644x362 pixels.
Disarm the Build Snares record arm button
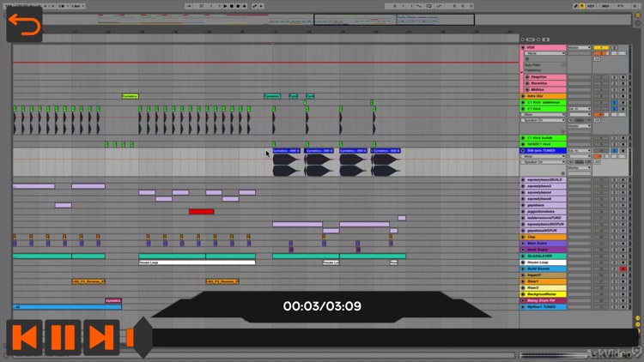623,268
